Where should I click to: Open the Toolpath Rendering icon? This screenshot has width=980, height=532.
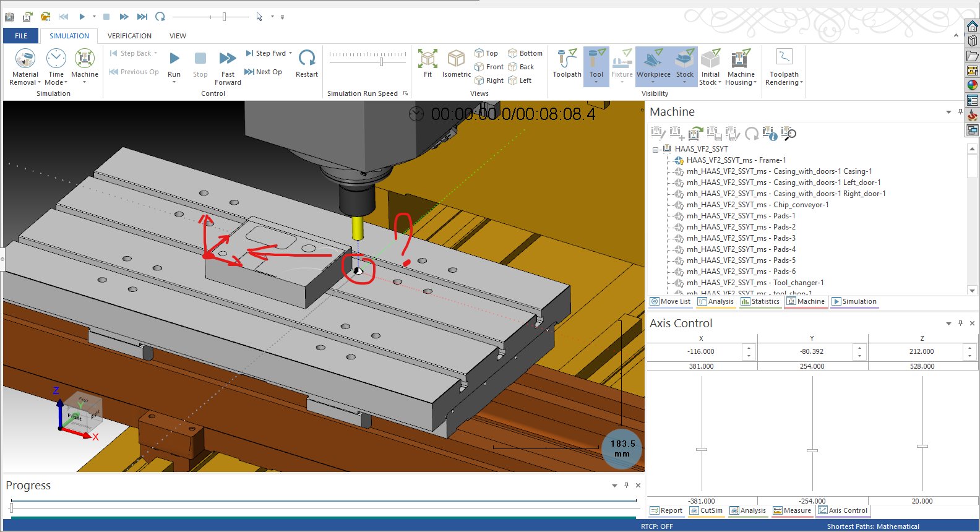click(x=784, y=57)
